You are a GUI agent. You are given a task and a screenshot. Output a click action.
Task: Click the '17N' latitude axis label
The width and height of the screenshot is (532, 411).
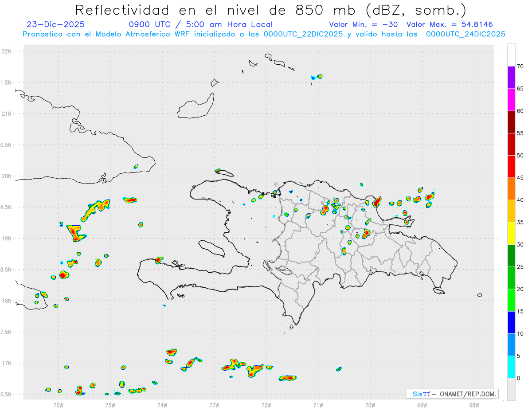coord(8,363)
